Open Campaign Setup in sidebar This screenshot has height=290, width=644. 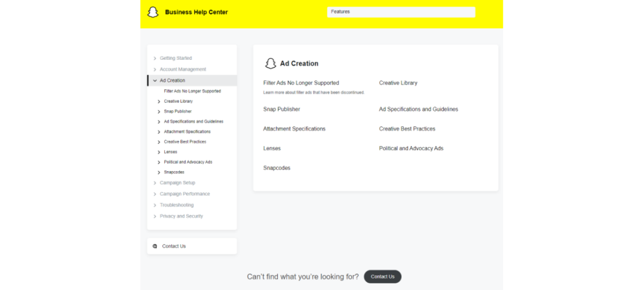(177, 183)
